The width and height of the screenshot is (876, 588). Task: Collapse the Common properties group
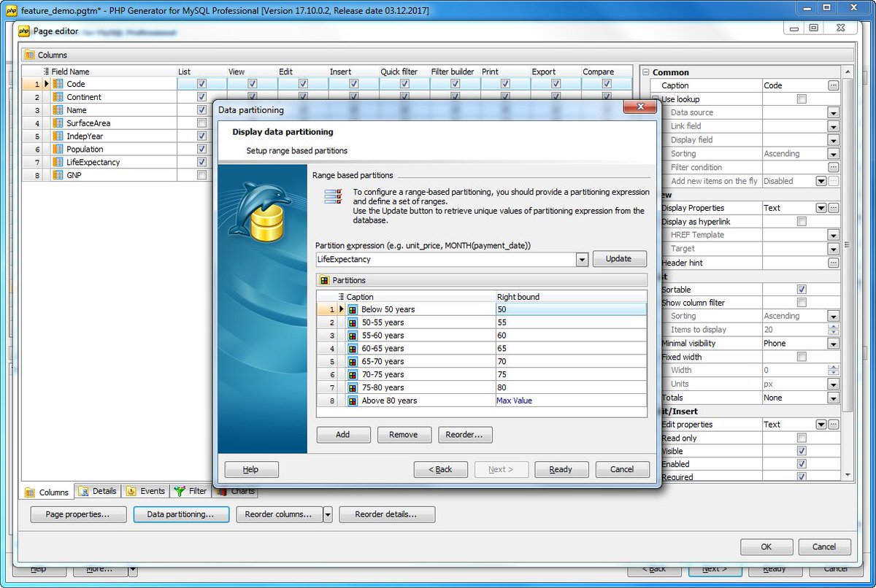point(645,72)
